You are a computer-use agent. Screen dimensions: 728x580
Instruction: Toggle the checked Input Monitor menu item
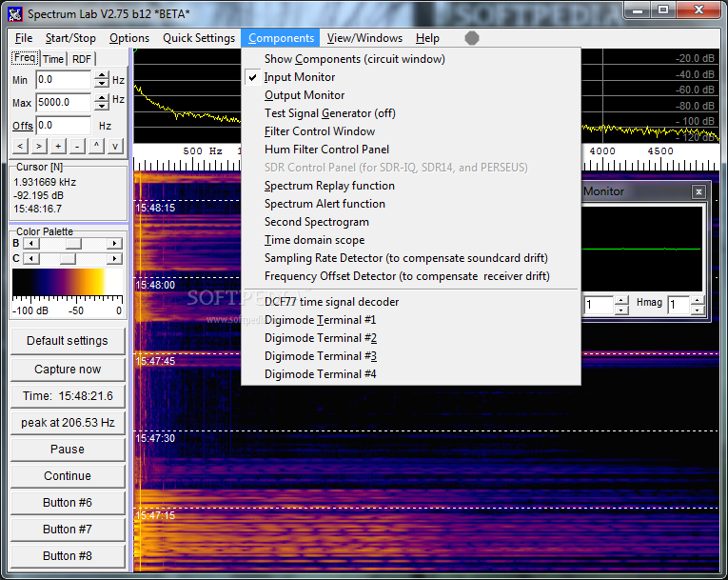coord(411,77)
